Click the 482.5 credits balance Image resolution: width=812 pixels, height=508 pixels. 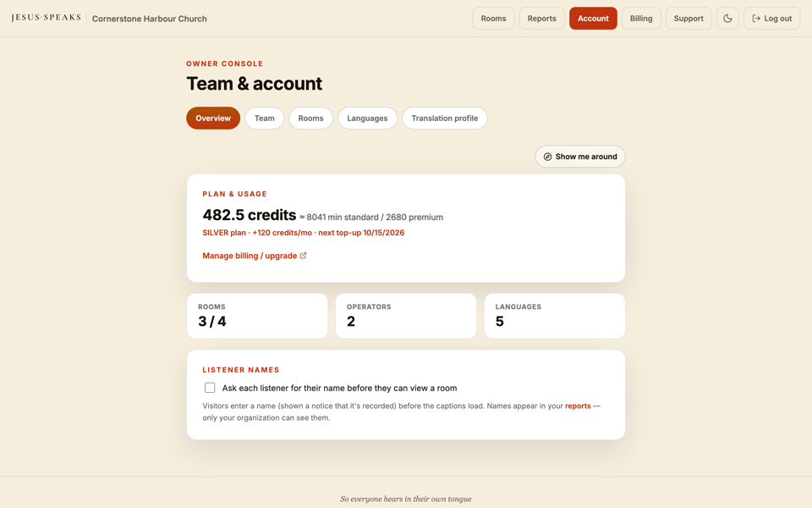(x=249, y=214)
